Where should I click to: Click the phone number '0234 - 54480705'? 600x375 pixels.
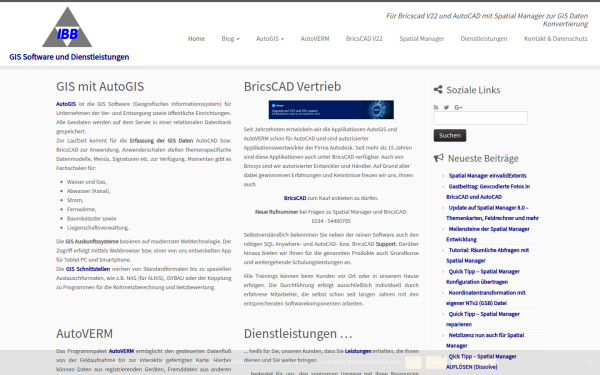pos(331,221)
